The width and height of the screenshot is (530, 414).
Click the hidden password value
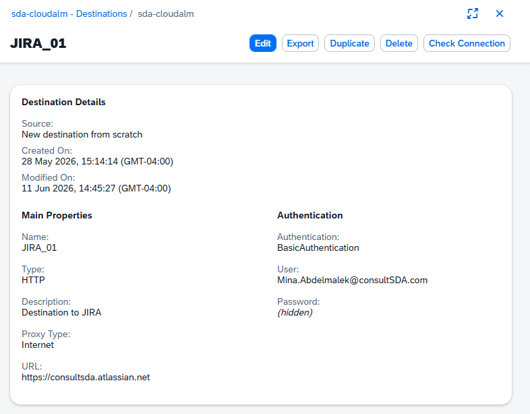(295, 313)
